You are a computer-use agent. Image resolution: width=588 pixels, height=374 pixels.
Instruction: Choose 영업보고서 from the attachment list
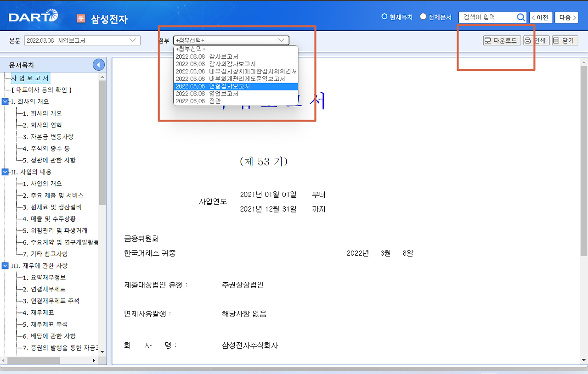coord(236,94)
